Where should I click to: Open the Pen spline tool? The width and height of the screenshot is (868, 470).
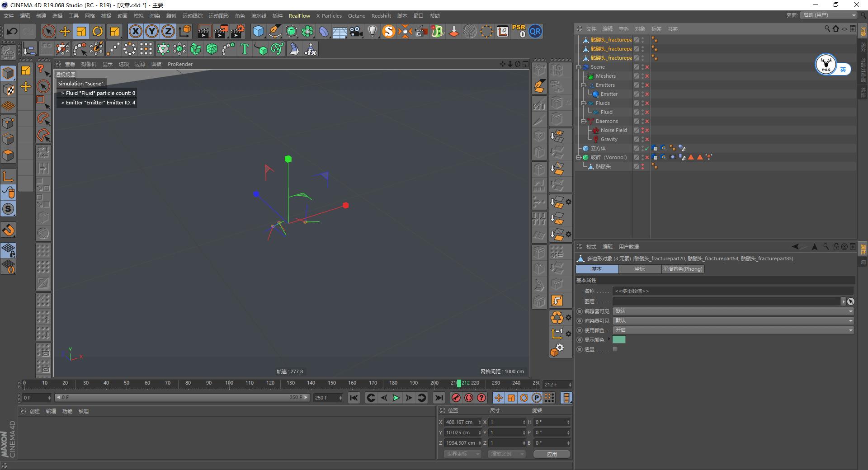click(274, 31)
